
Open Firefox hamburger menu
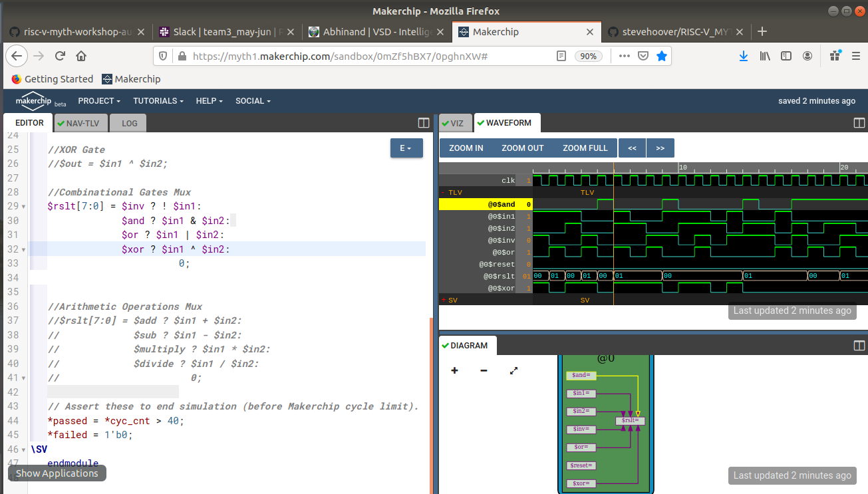pyautogui.click(x=856, y=57)
